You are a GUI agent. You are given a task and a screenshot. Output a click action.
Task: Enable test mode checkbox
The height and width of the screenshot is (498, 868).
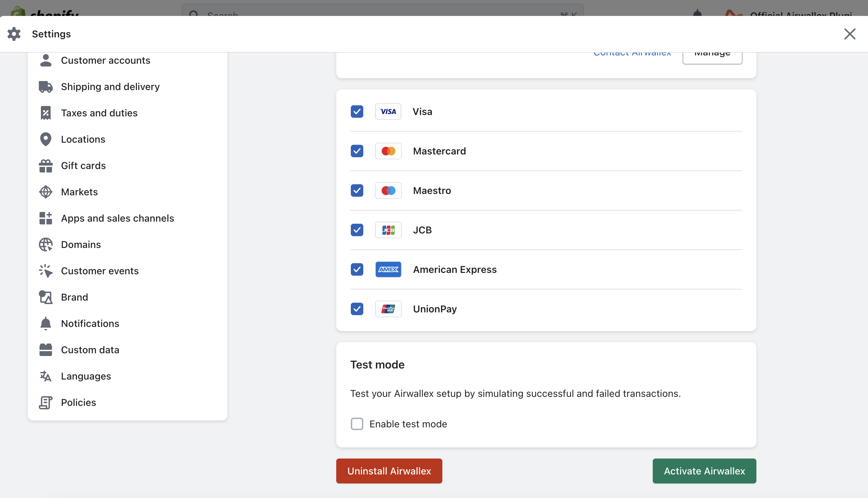coord(357,424)
